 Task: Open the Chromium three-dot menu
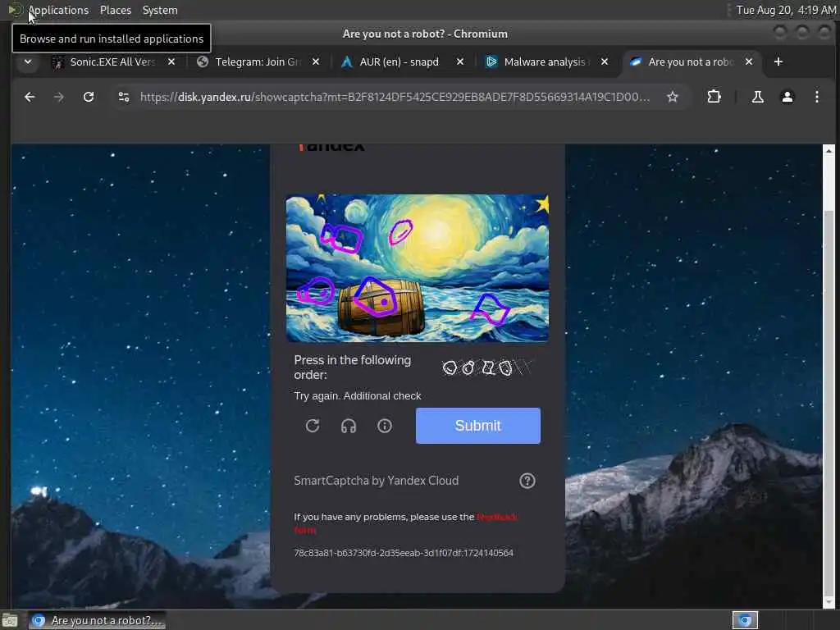(816, 97)
